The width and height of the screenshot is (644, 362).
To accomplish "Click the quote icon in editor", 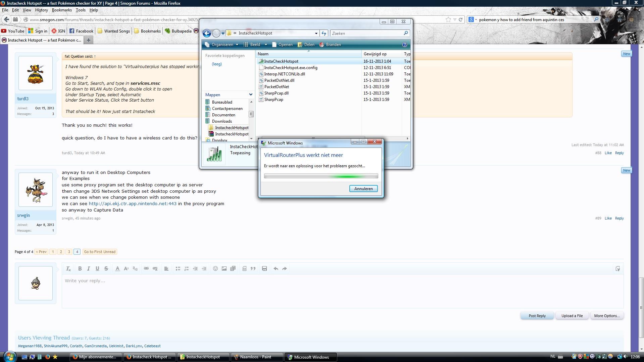I will coord(253,268).
